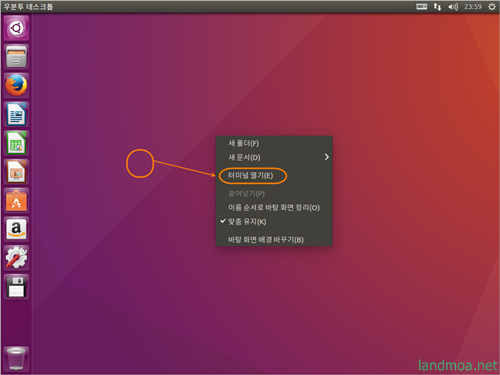
Task: Click the floppy disk drive icon
Action: pyautogui.click(x=16, y=287)
